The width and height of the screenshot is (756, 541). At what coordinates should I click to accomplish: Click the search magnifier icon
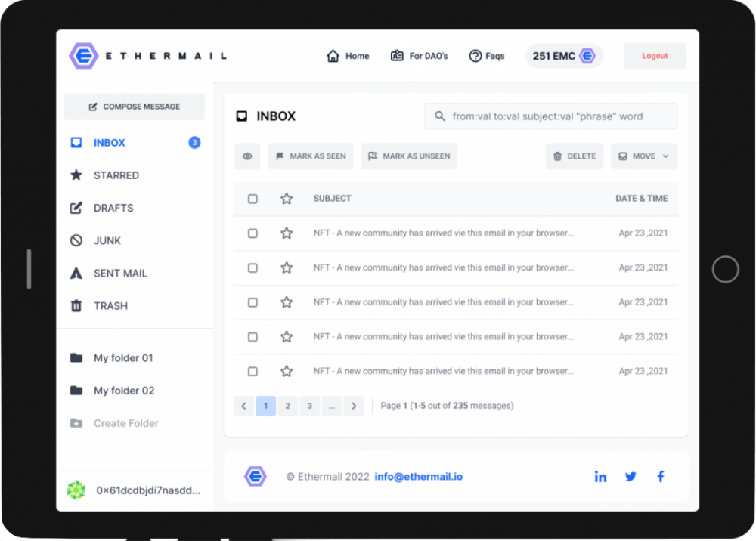point(440,116)
